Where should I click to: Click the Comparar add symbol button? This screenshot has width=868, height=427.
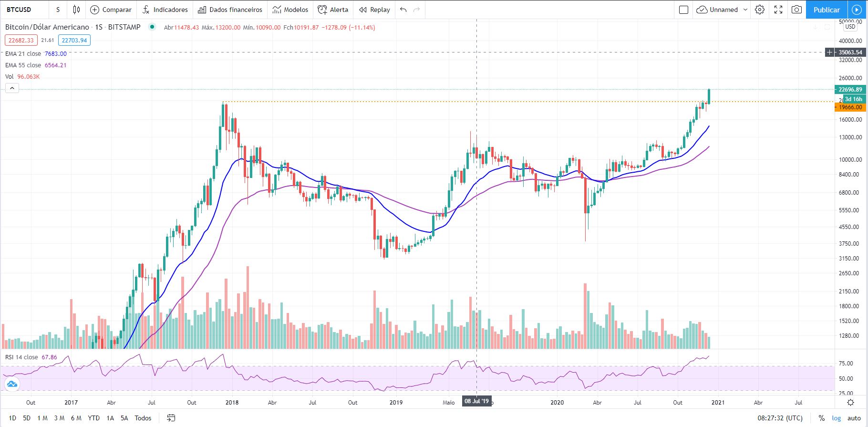click(x=111, y=10)
